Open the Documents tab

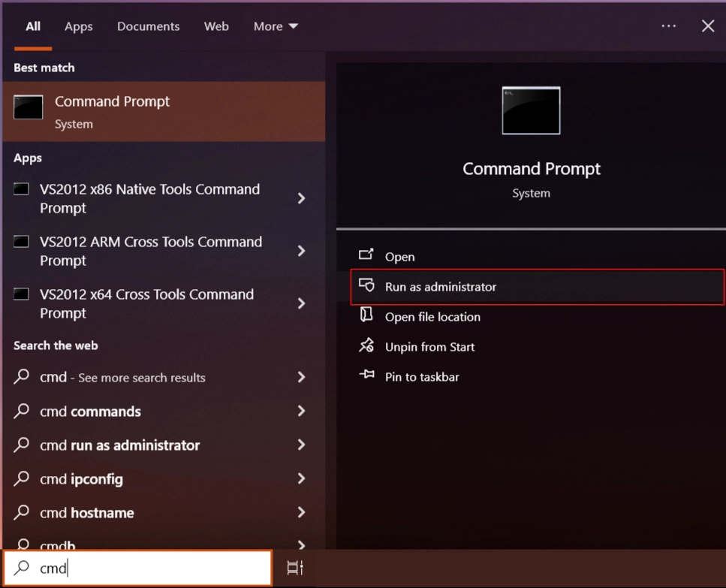148,26
